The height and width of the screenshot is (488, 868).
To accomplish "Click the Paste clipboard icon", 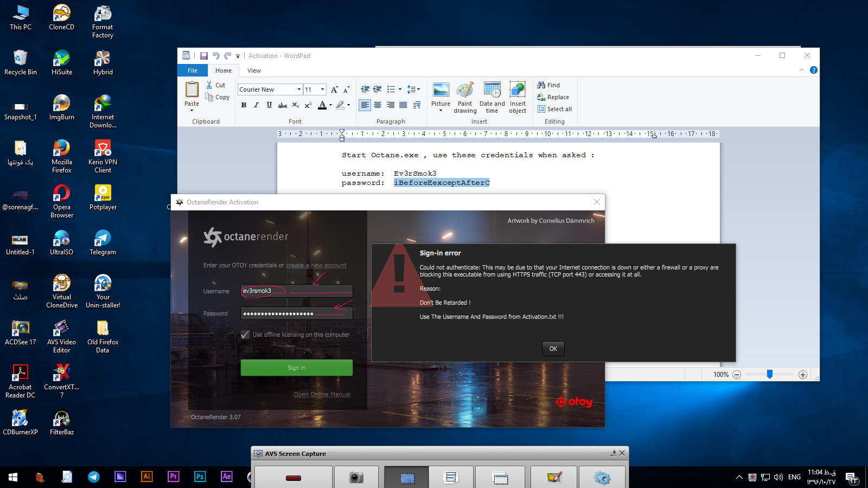I will coord(192,89).
